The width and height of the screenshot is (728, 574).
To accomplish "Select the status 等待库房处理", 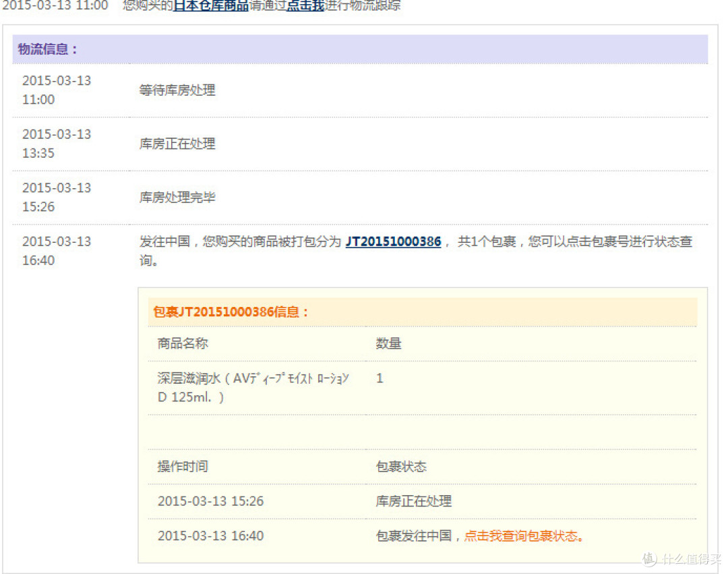I will click(x=177, y=90).
